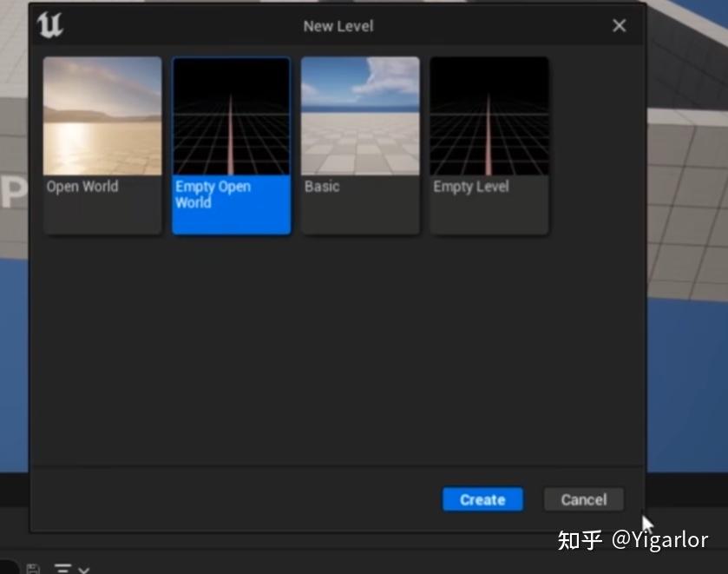The width and height of the screenshot is (728, 574).
Task: Choose the Empty Open World template
Action: click(231, 146)
